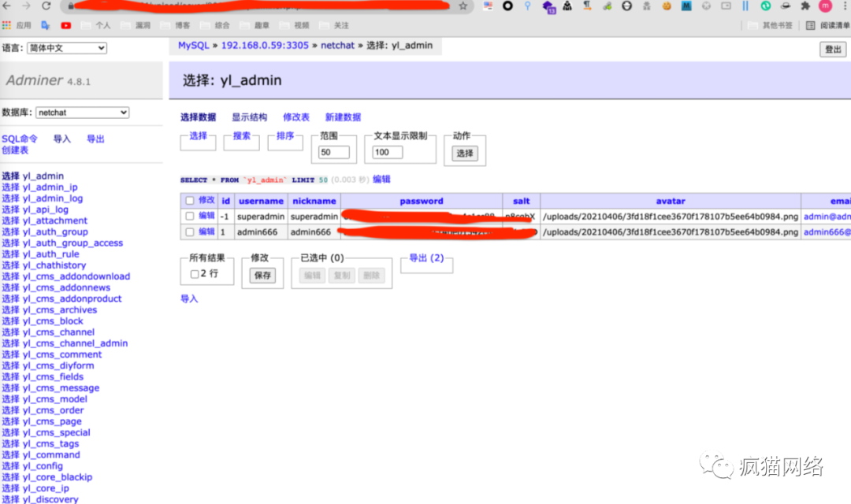Click the 选择 action button
Screen dimensions: 851x504
coord(465,154)
